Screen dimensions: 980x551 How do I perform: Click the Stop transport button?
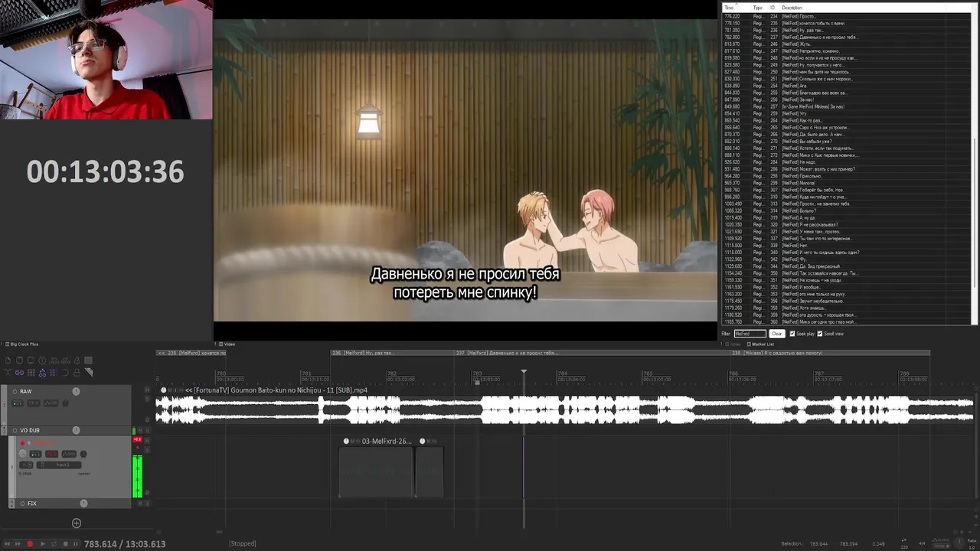[66, 544]
